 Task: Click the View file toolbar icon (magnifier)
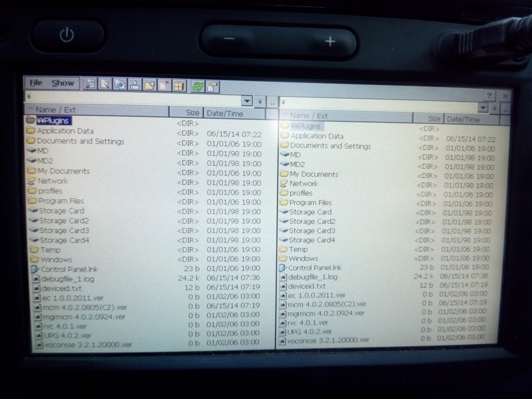click(90, 84)
